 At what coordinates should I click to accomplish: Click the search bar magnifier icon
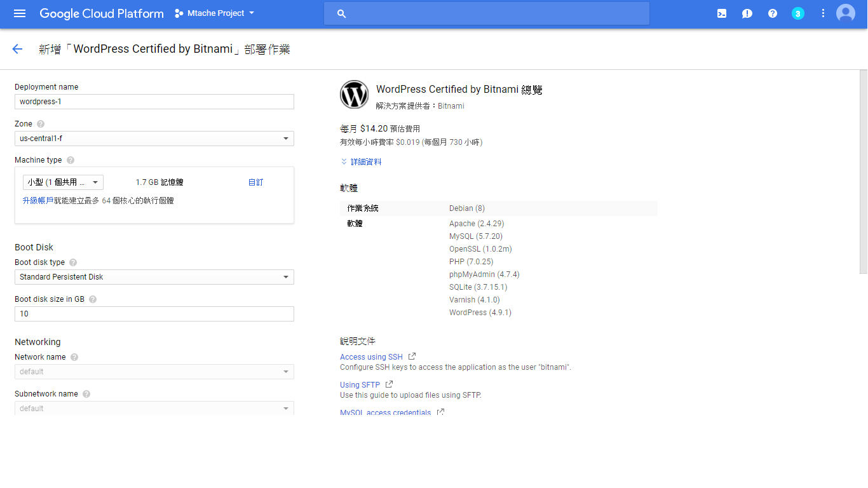[x=341, y=13]
